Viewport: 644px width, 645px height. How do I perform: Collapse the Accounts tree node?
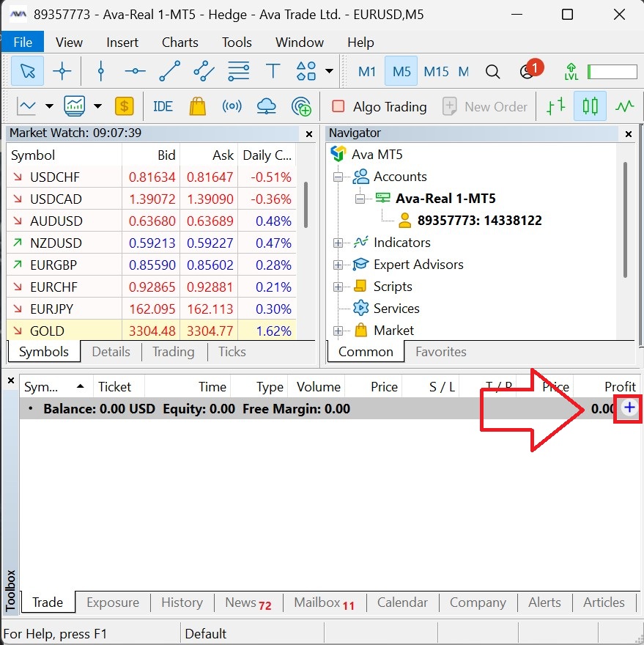pyautogui.click(x=338, y=177)
